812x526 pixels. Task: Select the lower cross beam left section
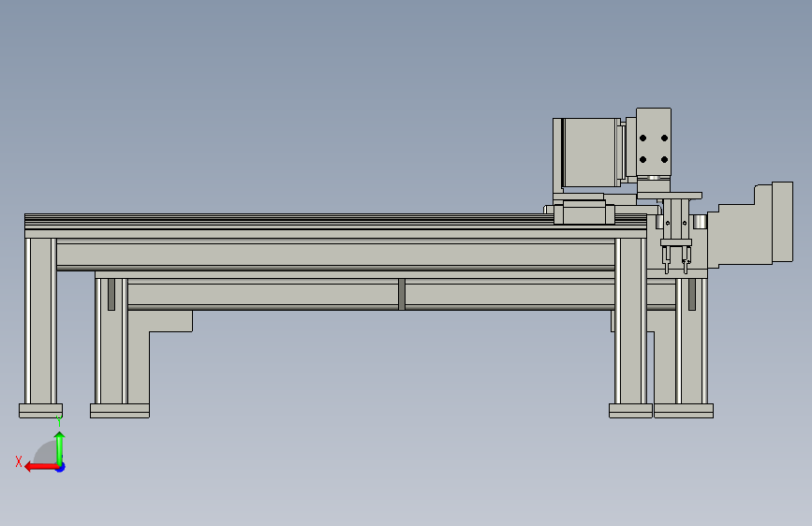(x=262, y=294)
